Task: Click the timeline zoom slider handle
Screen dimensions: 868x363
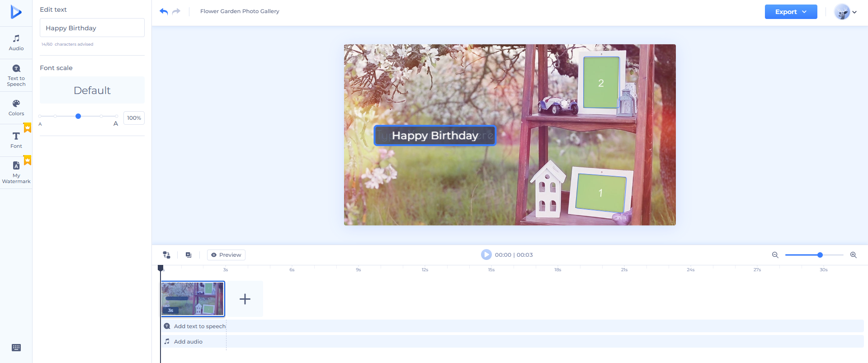Action: pos(820,255)
